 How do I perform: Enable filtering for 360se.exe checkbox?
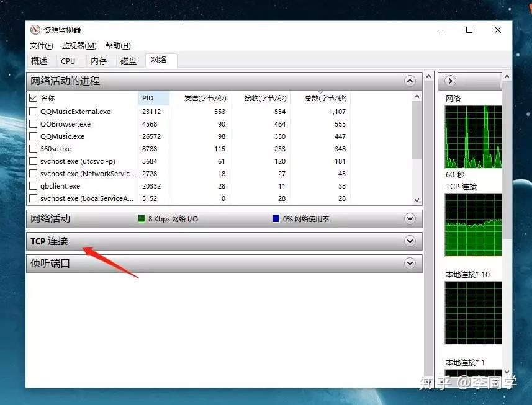pyautogui.click(x=34, y=149)
